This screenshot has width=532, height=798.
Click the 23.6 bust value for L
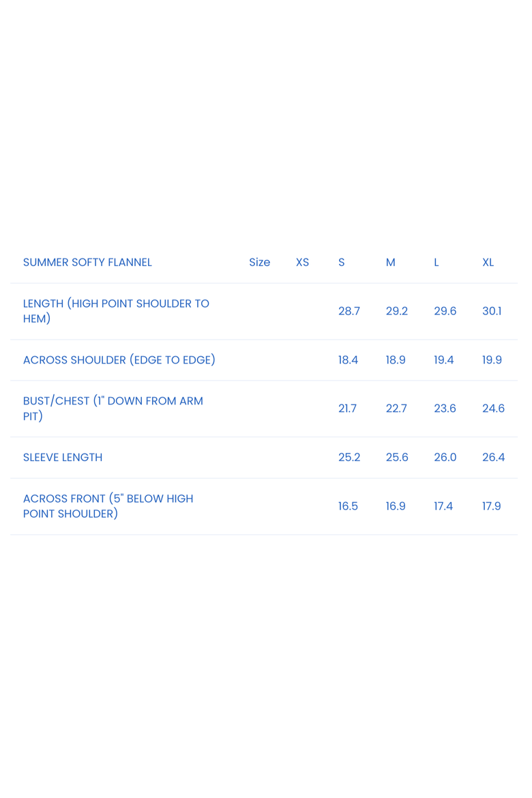tap(445, 408)
